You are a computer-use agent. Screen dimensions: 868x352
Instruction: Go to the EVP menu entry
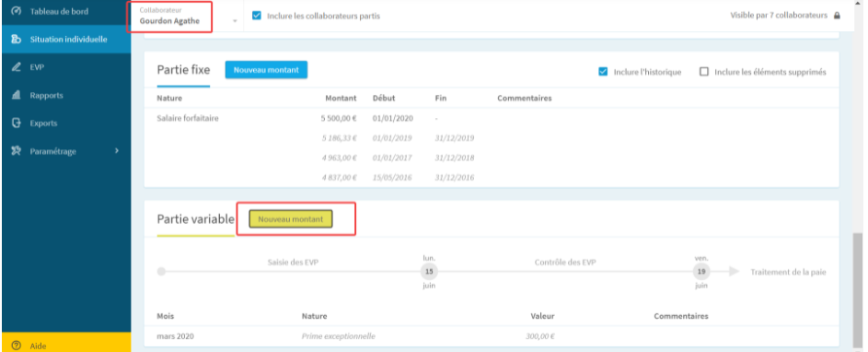66,67
